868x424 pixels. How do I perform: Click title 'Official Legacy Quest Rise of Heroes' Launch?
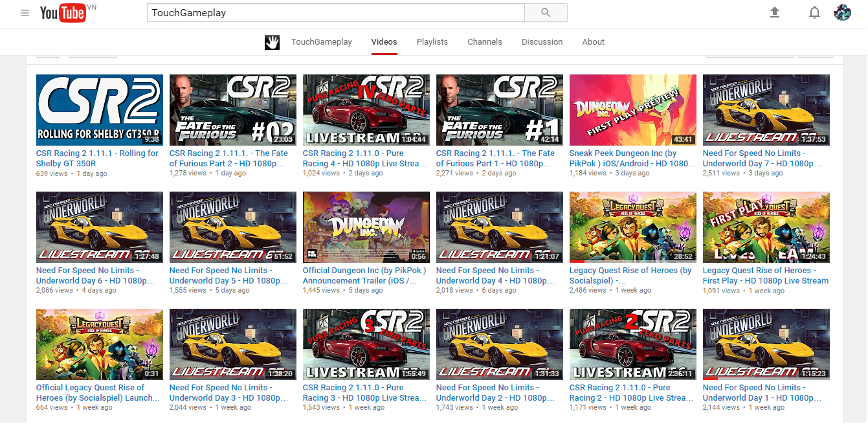98,393
